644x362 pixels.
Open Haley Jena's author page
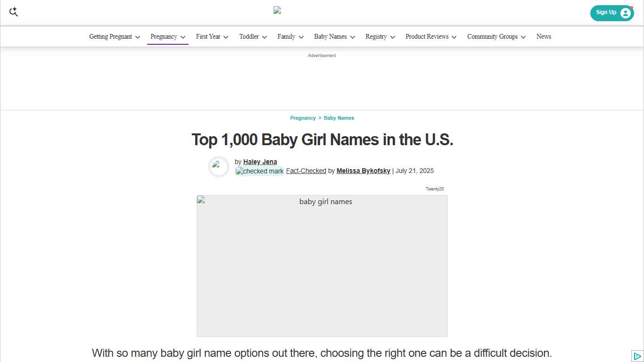click(x=260, y=162)
